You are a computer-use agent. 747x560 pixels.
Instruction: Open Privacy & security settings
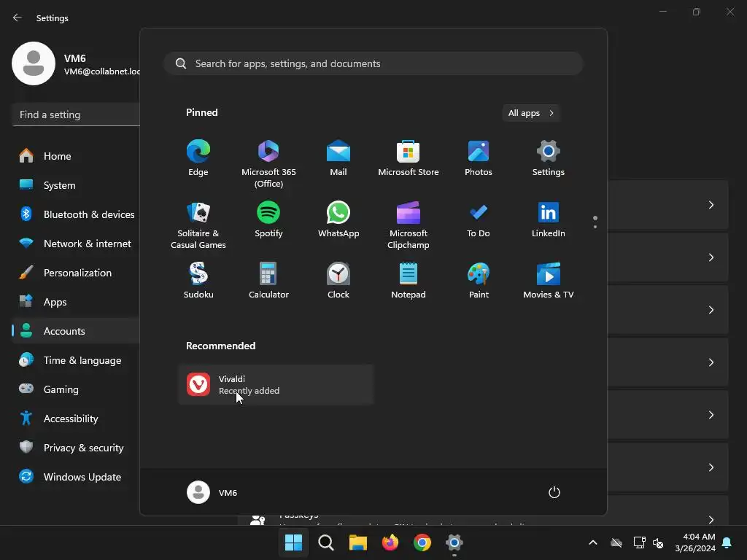pos(76,448)
